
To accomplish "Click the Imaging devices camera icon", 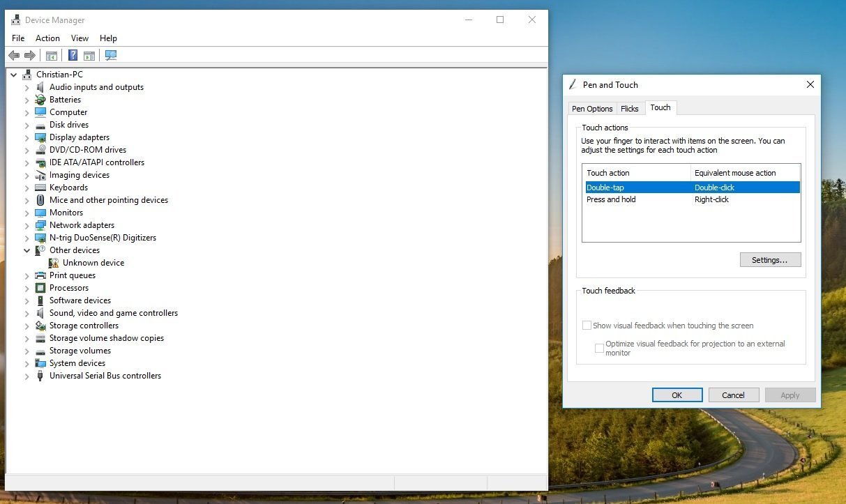I will tap(40, 175).
